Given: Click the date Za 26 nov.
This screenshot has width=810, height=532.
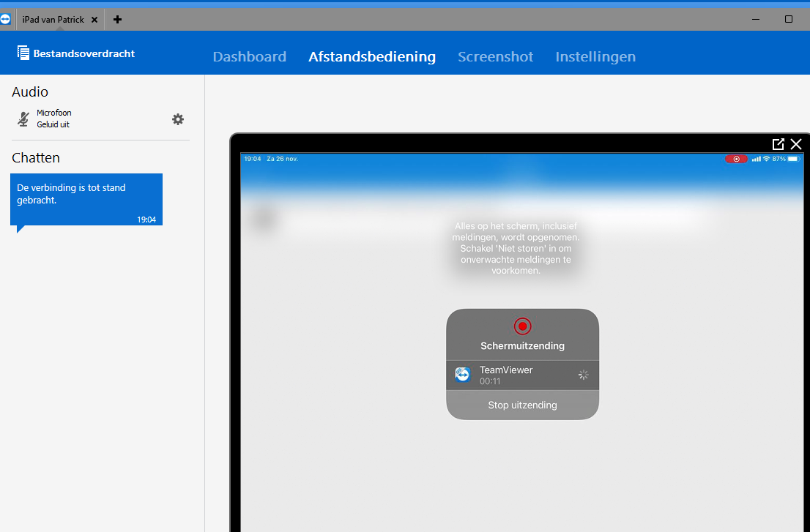Looking at the screenshot, I should coord(282,159).
